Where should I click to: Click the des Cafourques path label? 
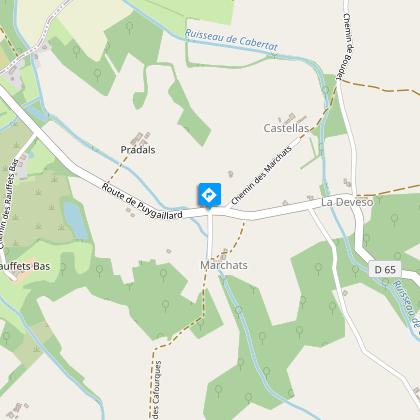click(156, 389)
